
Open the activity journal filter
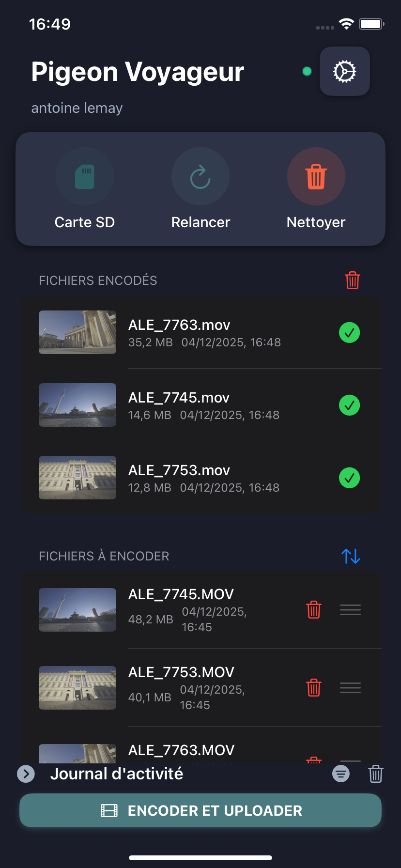[x=341, y=774]
